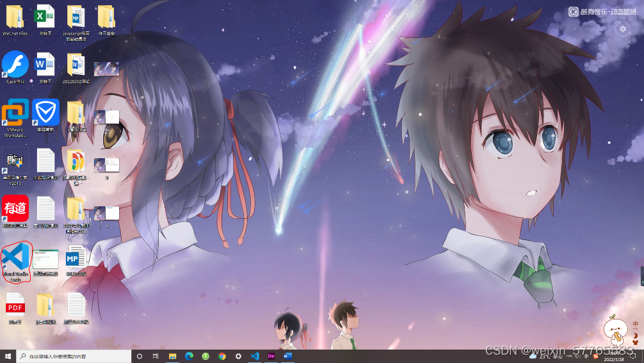This screenshot has height=363, width=644.
Task: Open the Excel file on the desktop
Action: (x=45, y=20)
